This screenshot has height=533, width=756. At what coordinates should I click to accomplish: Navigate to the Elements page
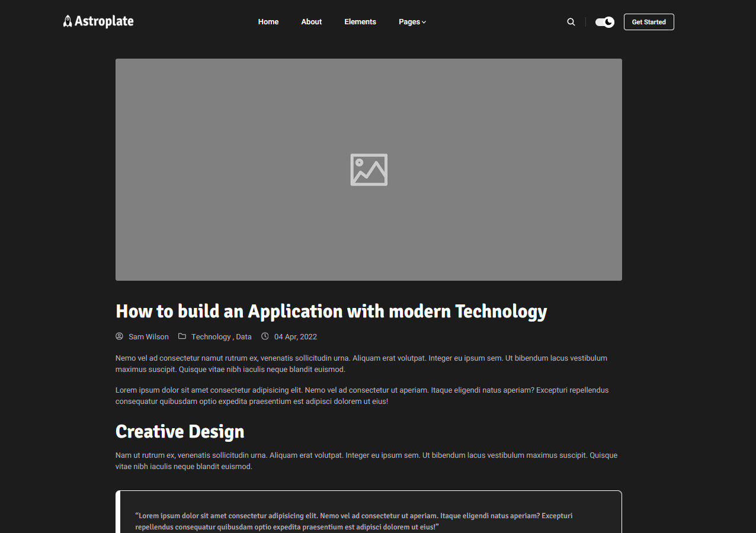point(360,22)
